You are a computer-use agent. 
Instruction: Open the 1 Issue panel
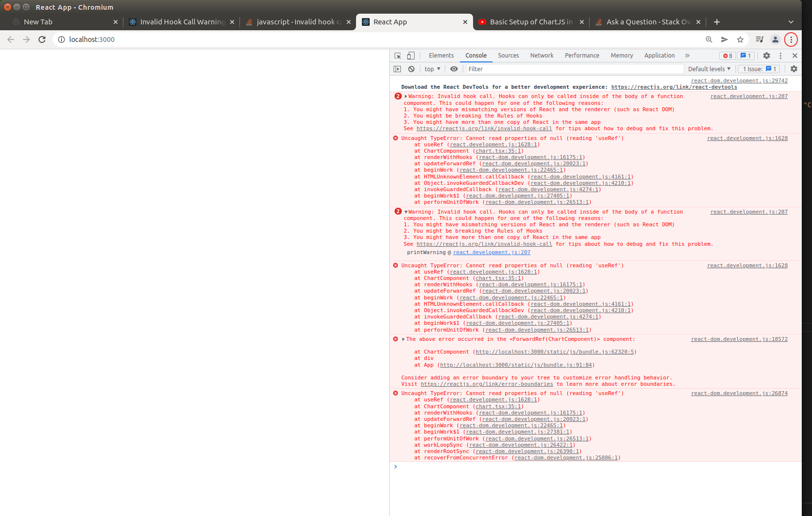click(759, 69)
